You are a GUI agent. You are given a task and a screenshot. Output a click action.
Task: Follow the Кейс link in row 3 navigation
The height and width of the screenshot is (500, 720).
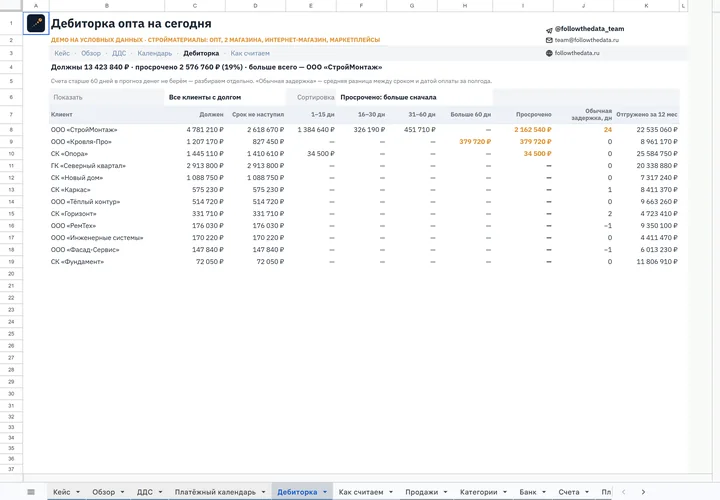click(x=62, y=53)
